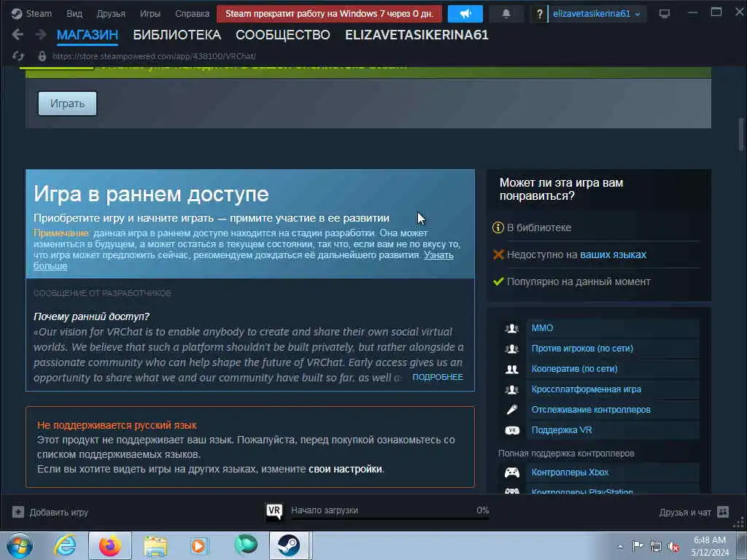Open the Windows Start orb
Viewport: 747px width, 560px height.
[x=20, y=545]
